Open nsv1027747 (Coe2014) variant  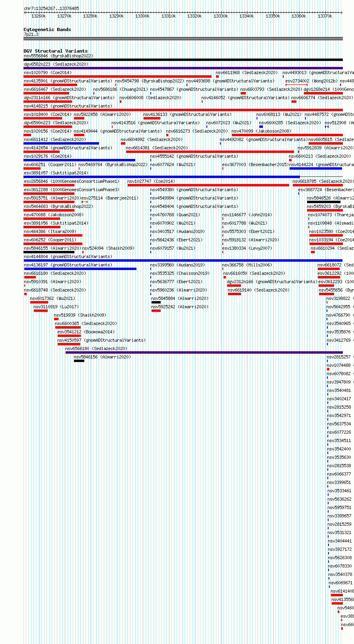152,181
